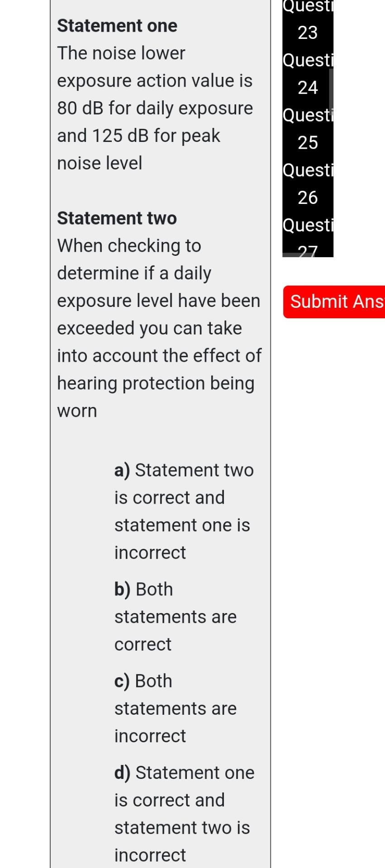The image size is (385, 868).
Task: Jump to Question 25
Action: click(x=307, y=130)
